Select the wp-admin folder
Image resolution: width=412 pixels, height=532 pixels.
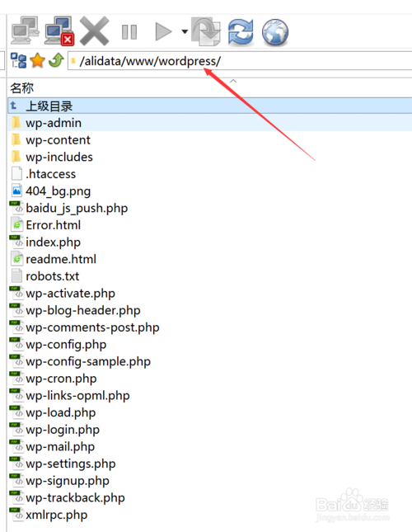[x=210, y=123]
